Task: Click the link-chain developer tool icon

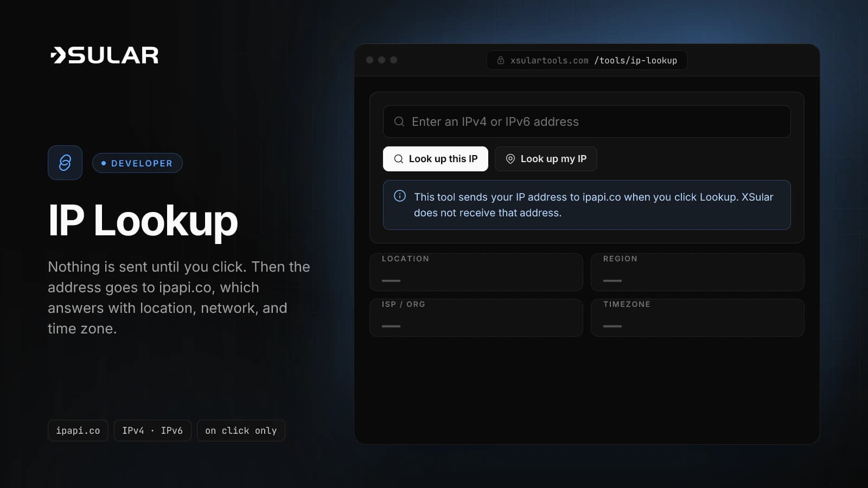Action: coord(65,163)
